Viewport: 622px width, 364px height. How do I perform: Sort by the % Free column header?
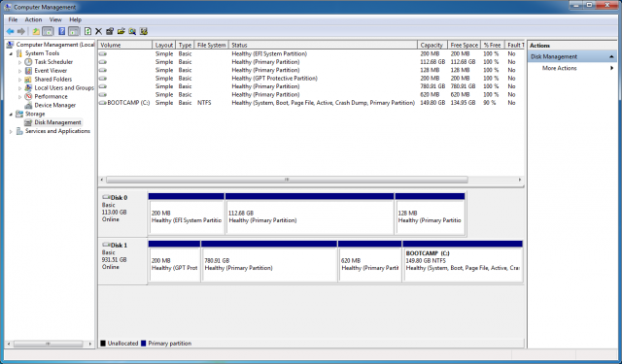pyautogui.click(x=493, y=45)
